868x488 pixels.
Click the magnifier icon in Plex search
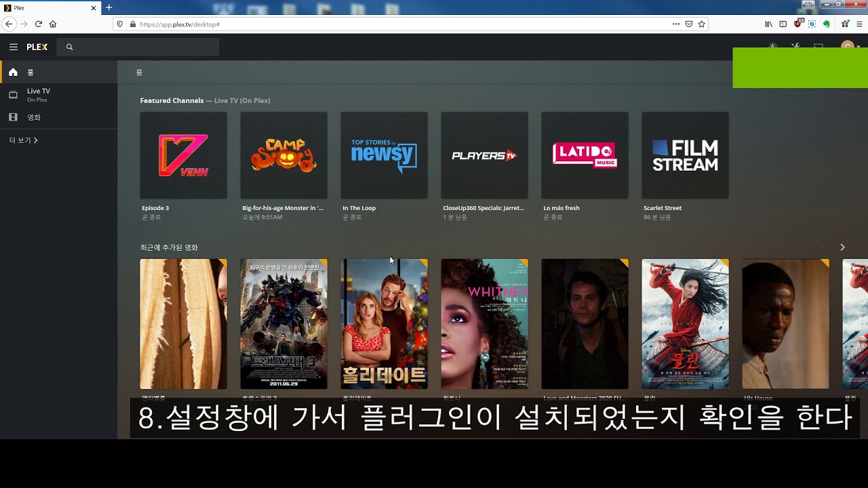coord(69,47)
